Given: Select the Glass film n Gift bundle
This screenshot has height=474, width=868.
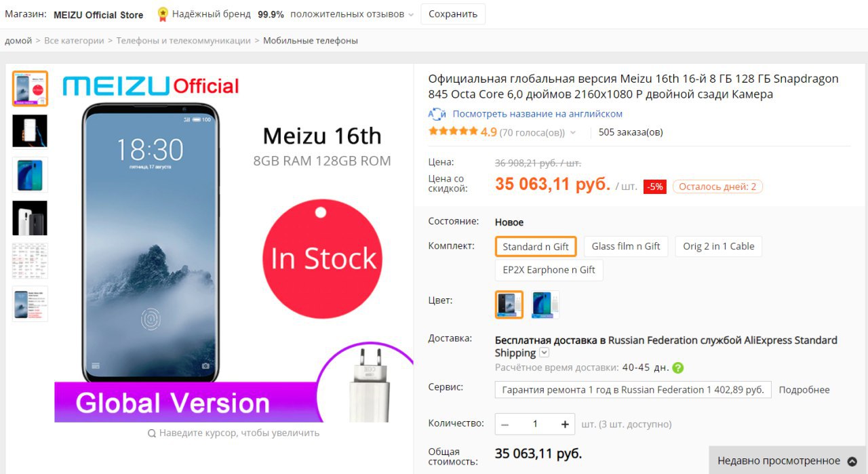Looking at the screenshot, I should coord(625,246).
